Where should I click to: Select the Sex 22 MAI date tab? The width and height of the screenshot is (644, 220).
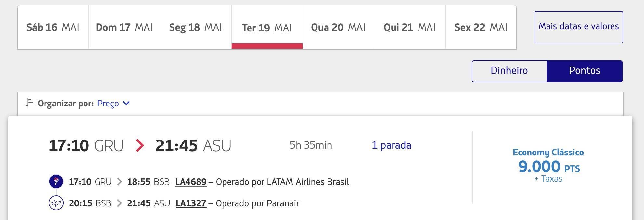(481, 27)
